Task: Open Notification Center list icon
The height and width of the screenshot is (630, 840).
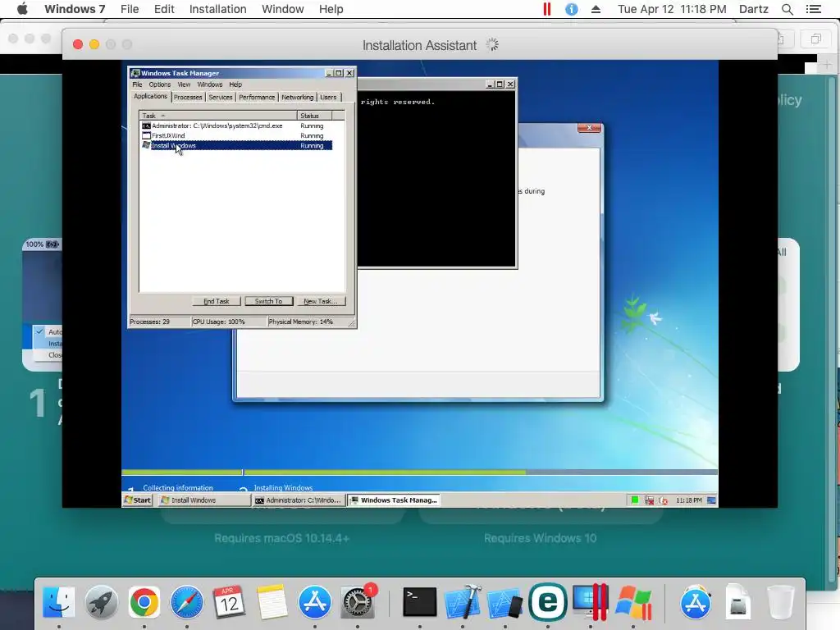Action: pyautogui.click(x=813, y=9)
